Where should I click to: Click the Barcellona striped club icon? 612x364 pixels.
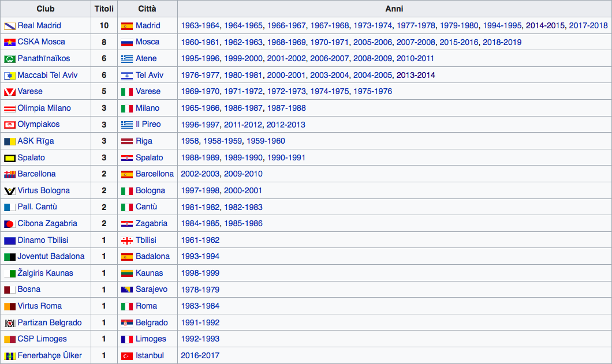10,174
